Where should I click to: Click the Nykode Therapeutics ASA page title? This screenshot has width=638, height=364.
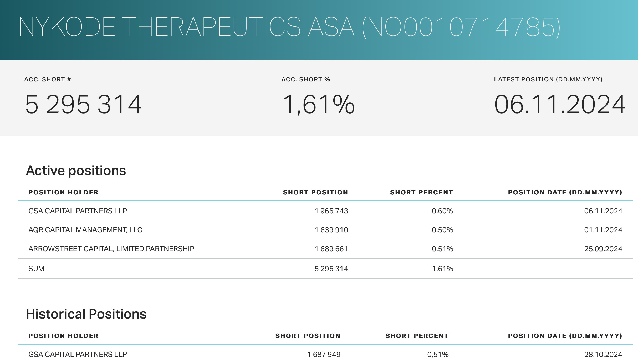point(289,27)
